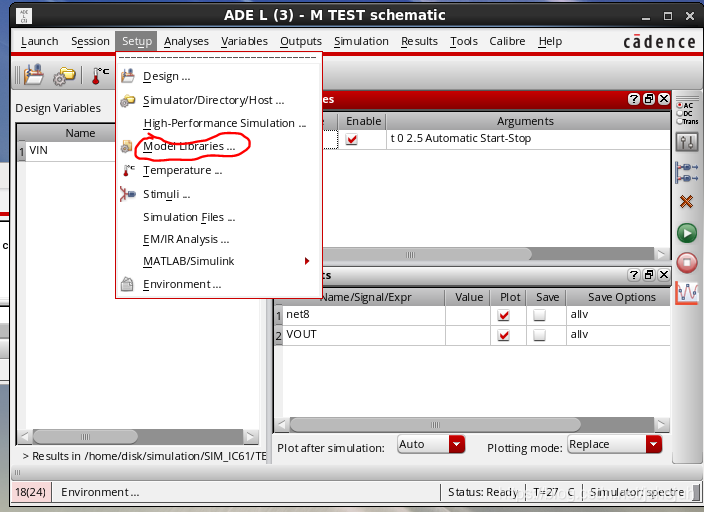704x512 pixels.
Task: Click right arrow of Outputs scrollbar
Action: point(661,424)
